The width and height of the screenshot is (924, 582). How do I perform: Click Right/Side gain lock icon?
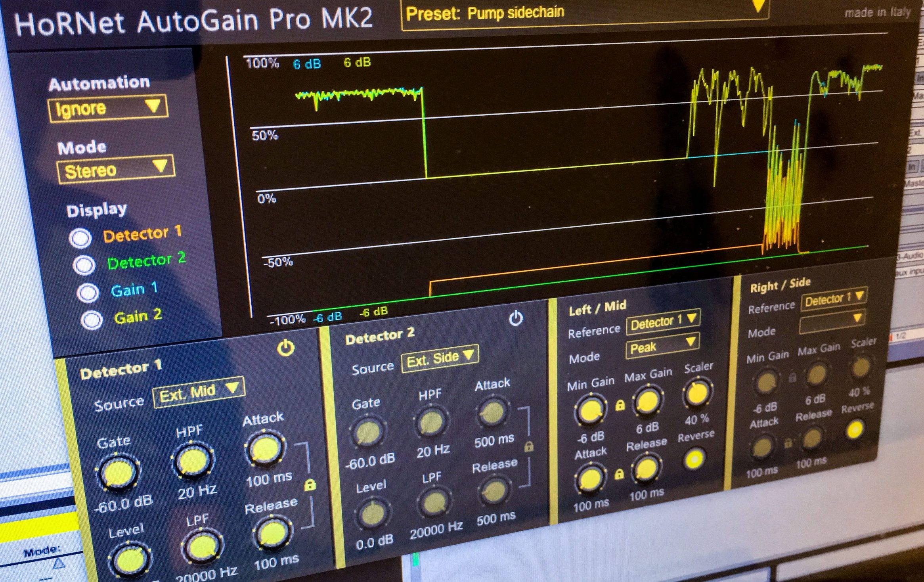coord(792,377)
